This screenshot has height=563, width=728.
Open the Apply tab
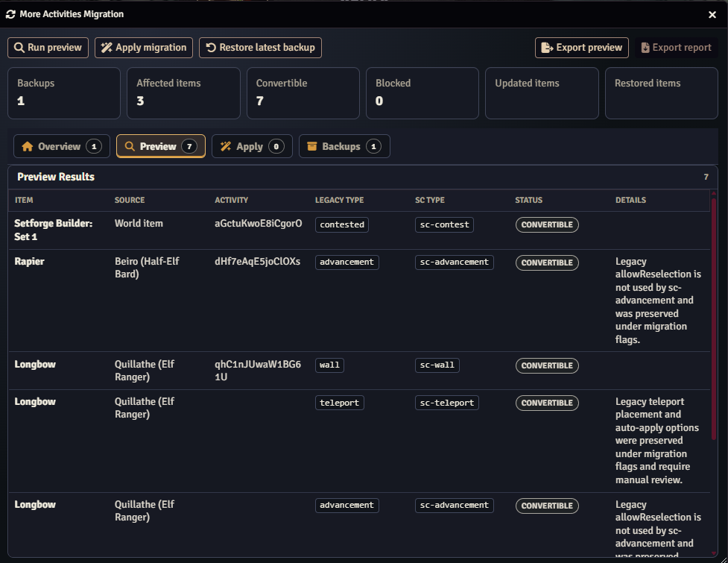tap(252, 146)
